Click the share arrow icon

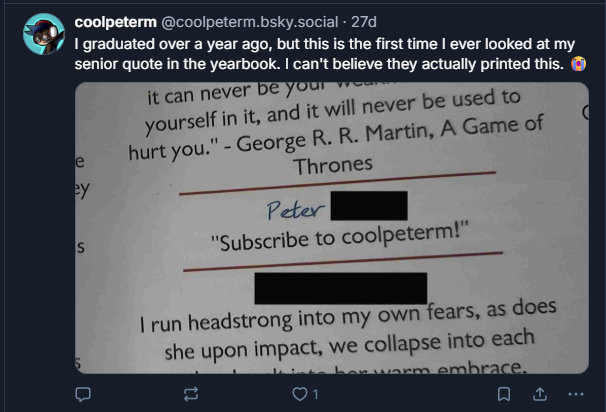pos(540,395)
